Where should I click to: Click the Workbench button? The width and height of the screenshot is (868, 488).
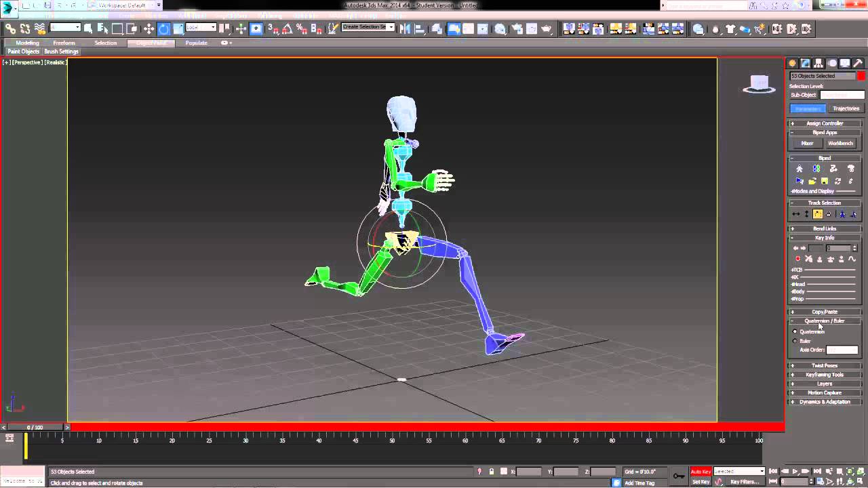[840, 143]
